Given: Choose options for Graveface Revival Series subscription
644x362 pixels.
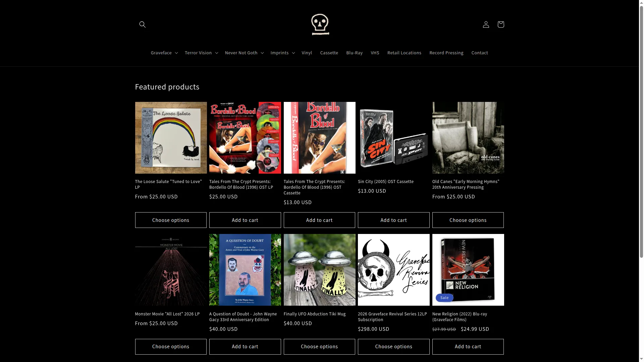Looking at the screenshot, I should (x=393, y=347).
